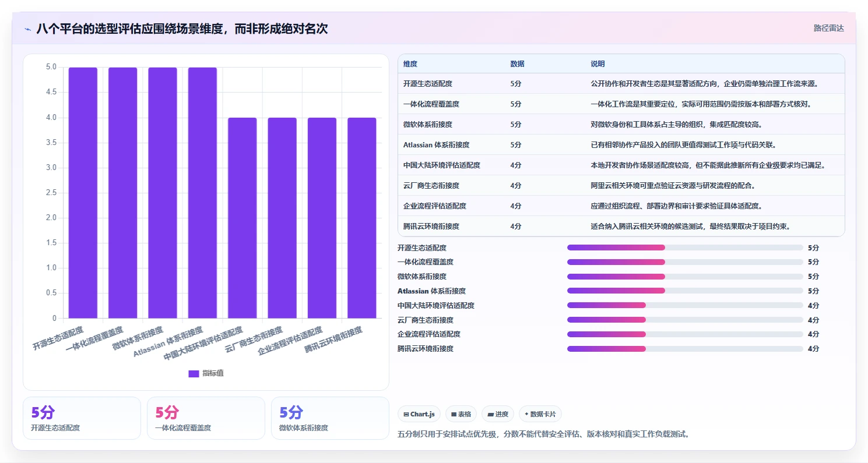This screenshot has width=868, height=463.
Task: Select the 微软体系衔接度 bar in the chart
Action: pyautogui.click(x=163, y=193)
